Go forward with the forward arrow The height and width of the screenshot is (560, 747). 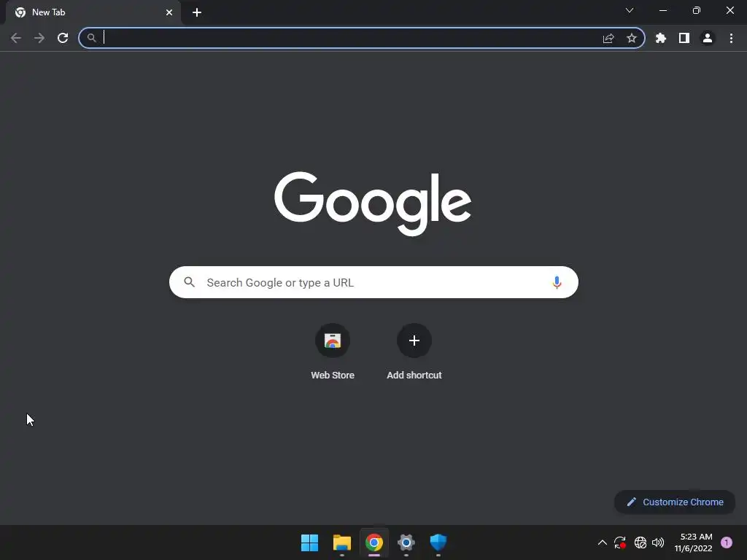tap(39, 38)
